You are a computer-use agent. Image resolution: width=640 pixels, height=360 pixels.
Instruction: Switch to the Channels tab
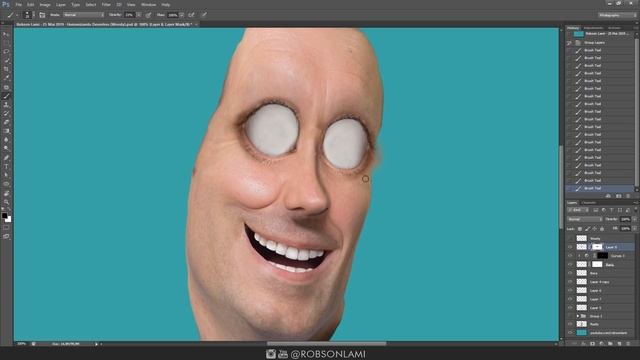tap(589, 202)
